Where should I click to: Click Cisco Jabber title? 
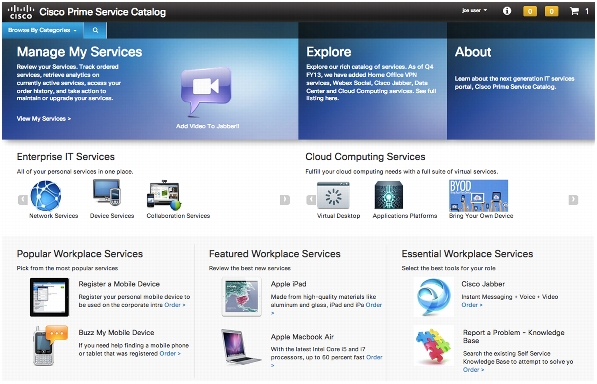tap(483, 284)
